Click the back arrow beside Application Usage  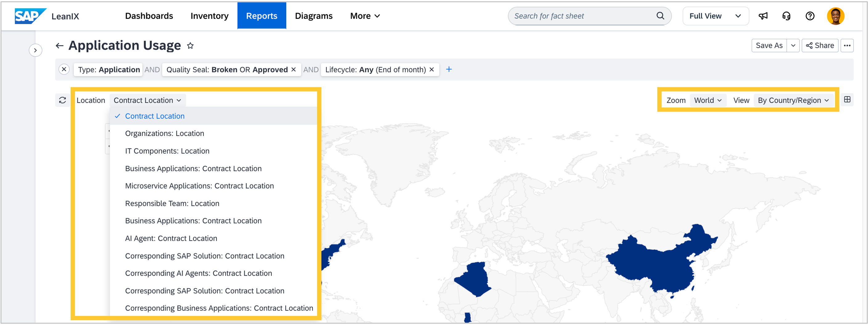click(60, 45)
